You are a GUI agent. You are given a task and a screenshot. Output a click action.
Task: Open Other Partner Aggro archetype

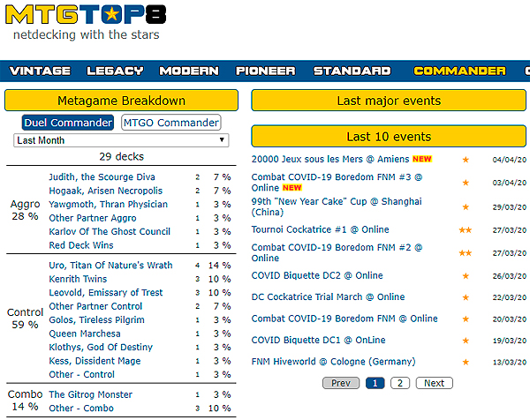(92, 218)
